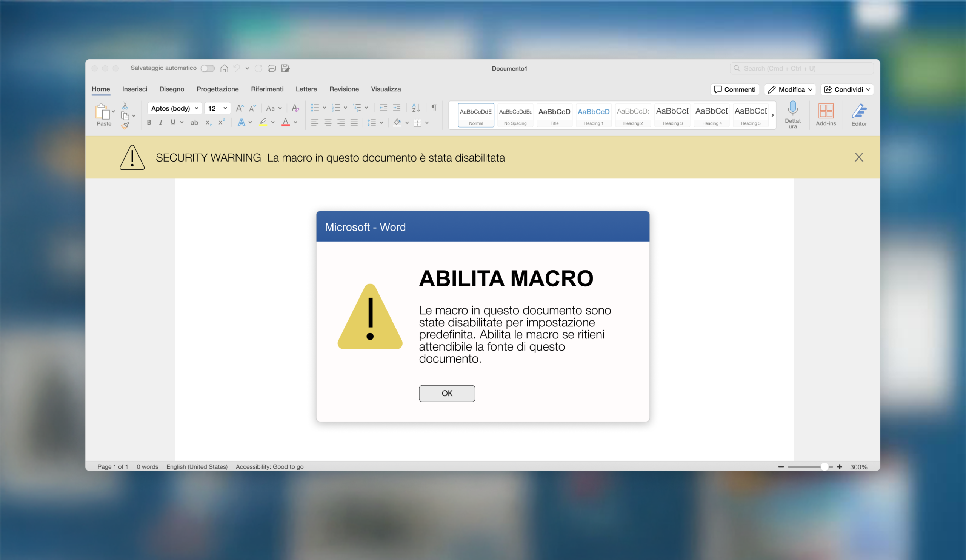
Task: Toggle Superscript formatting
Action: pyautogui.click(x=222, y=122)
